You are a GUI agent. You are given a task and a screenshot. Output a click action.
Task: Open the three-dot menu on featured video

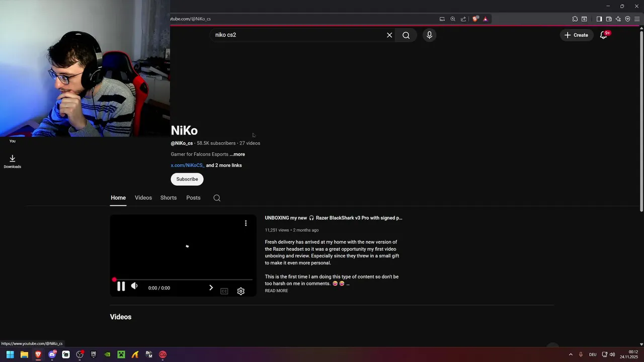[x=246, y=223]
